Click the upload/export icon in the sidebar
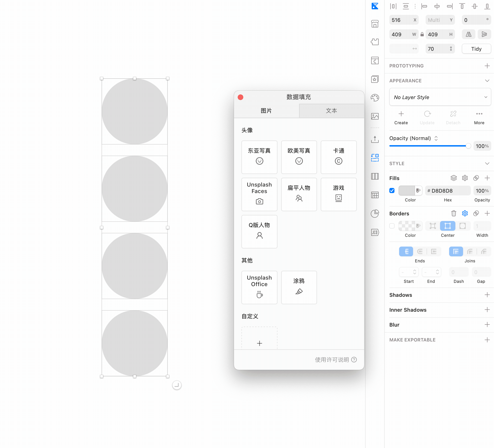The height and width of the screenshot is (448, 494). coord(375,140)
